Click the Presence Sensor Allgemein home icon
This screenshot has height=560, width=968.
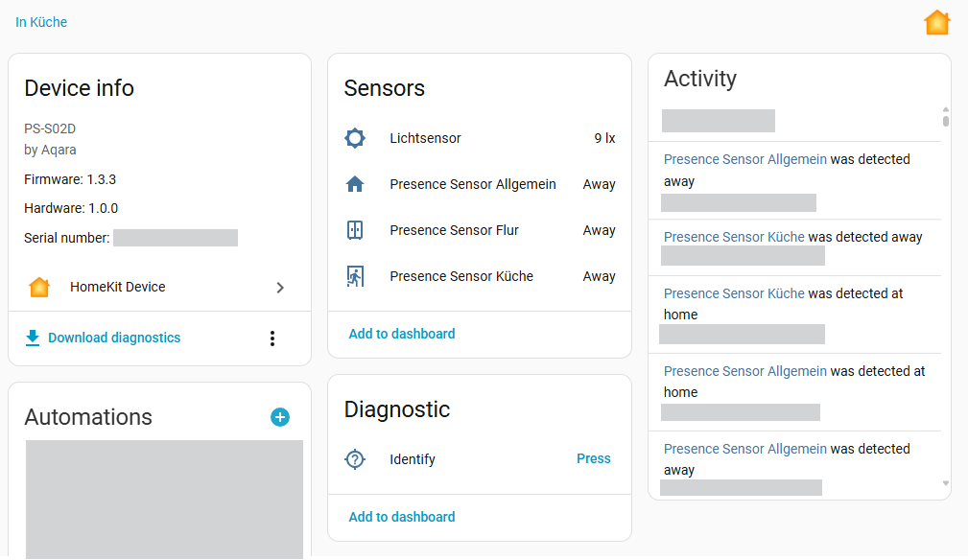coord(355,184)
